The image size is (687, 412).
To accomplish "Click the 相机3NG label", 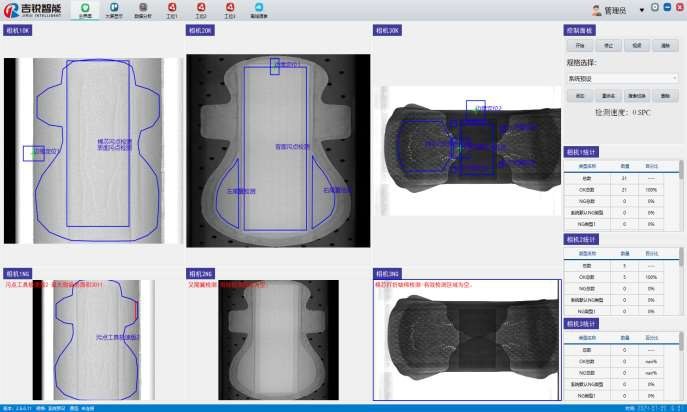I will tap(387, 273).
